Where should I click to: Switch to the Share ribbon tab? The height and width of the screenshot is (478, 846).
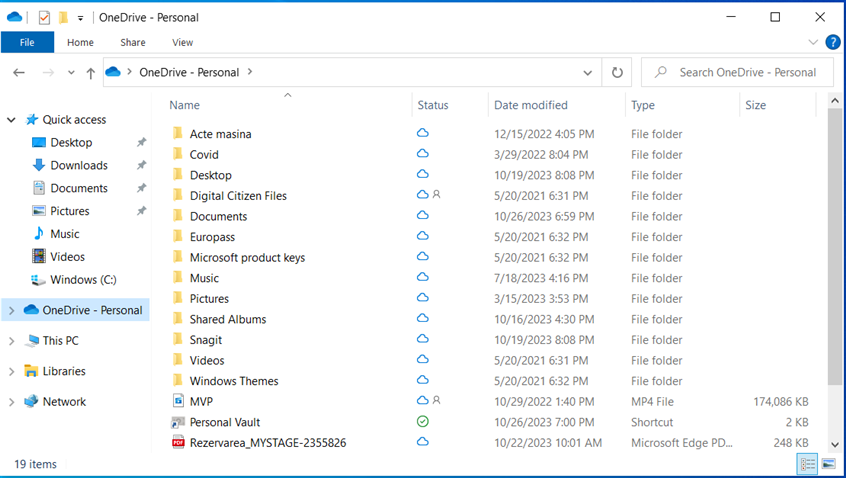pos(133,42)
